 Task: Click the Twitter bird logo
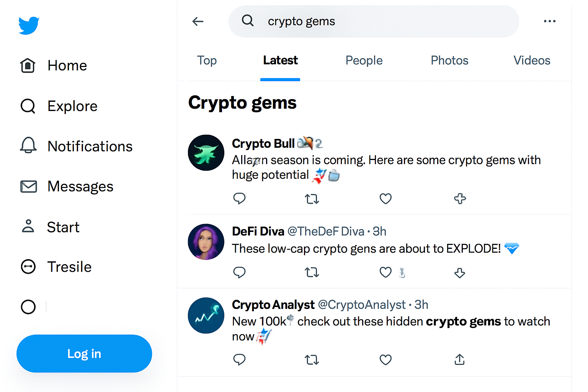pyautogui.click(x=28, y=25)
